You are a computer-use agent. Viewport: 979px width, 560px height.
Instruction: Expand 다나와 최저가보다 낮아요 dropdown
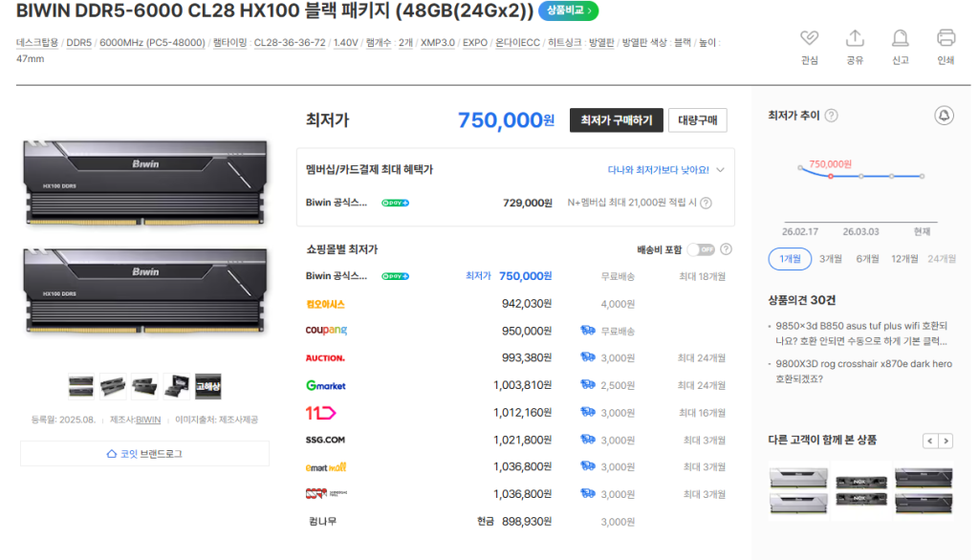719,170
